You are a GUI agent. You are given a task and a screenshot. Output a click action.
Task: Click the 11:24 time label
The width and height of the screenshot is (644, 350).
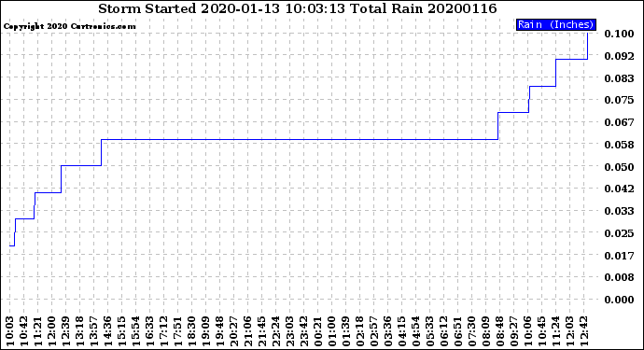(555, 331)
